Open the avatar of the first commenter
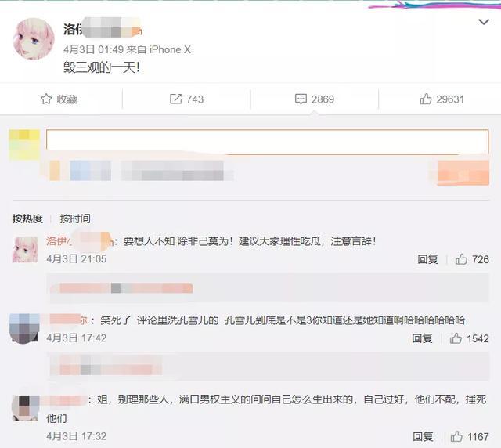501x448 pixels. click(25, 250)
